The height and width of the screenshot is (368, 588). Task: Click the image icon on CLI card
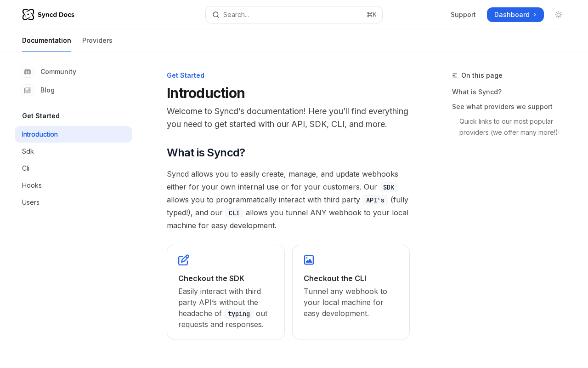[x=309, y=260]
